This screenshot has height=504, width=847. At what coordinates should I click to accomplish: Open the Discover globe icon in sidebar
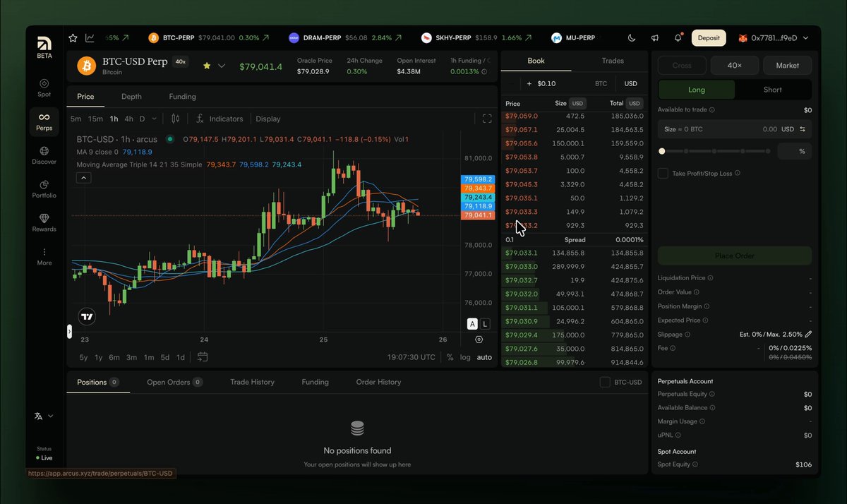tap(44, 155)
